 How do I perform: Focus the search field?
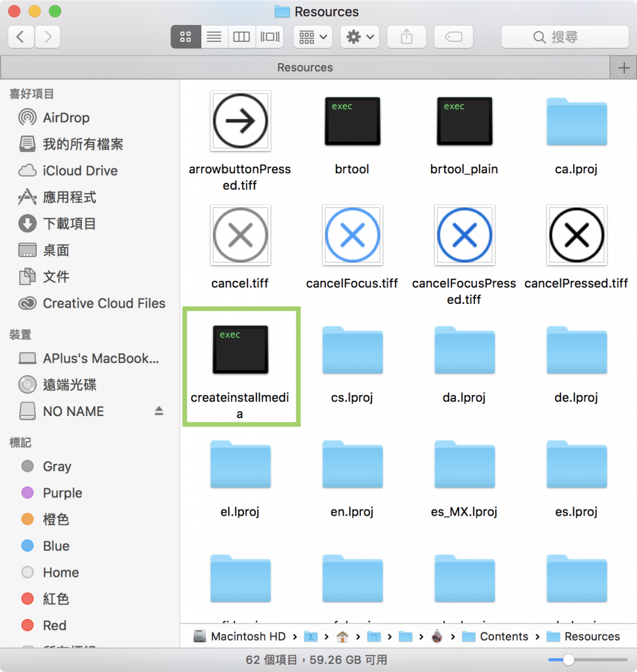tap(565, 37)
